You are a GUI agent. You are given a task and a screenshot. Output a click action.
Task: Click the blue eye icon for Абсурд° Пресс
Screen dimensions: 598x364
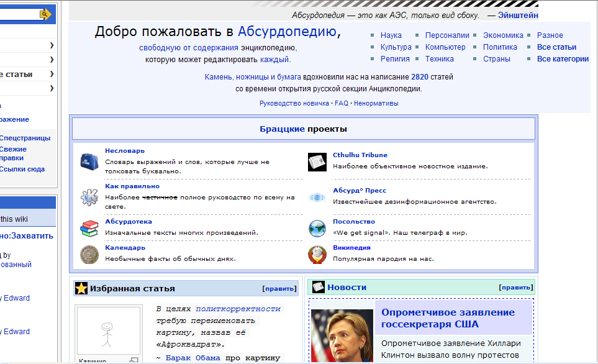pos(317,198)
